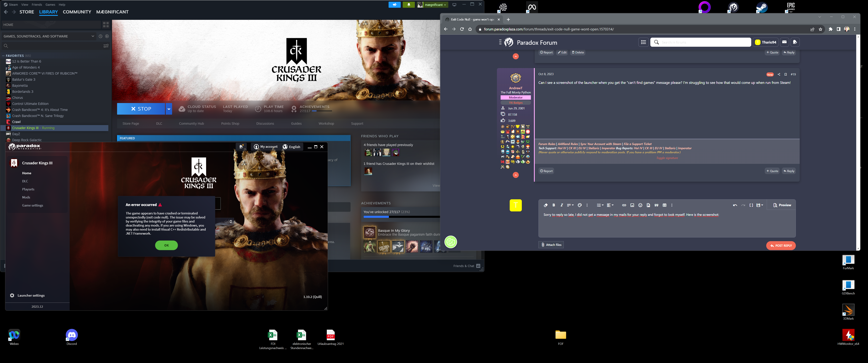
Task: Click Steam's recent activity clock filter icon
Action: point(100,36)
